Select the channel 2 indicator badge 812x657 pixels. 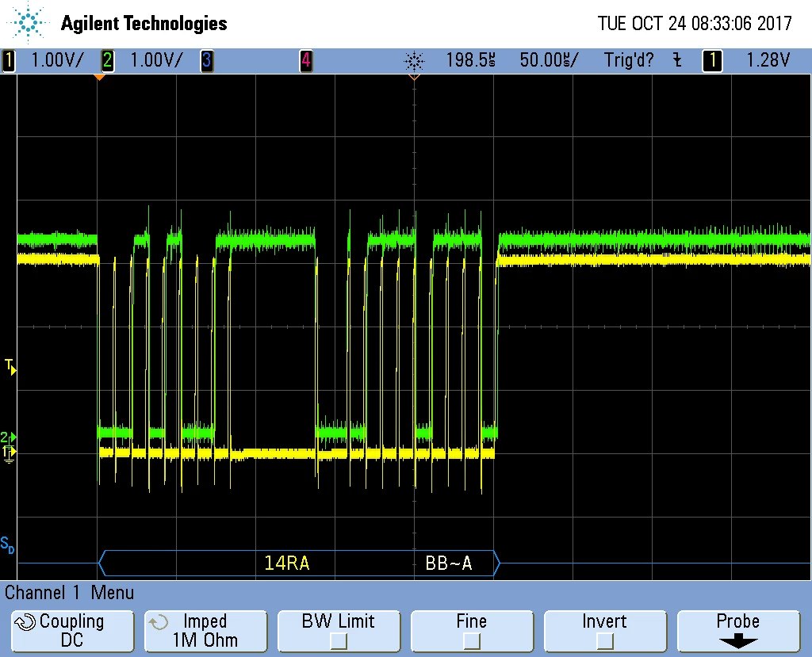point(107,60)
